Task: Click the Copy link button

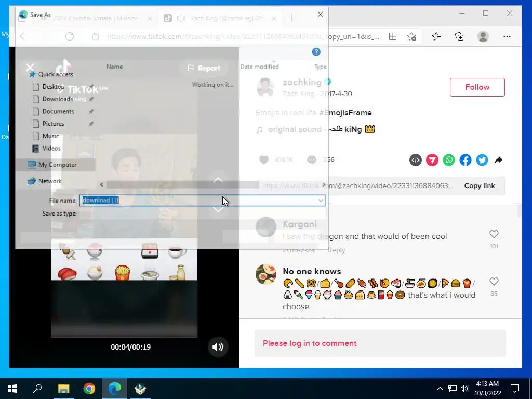Action: [480, 186]
